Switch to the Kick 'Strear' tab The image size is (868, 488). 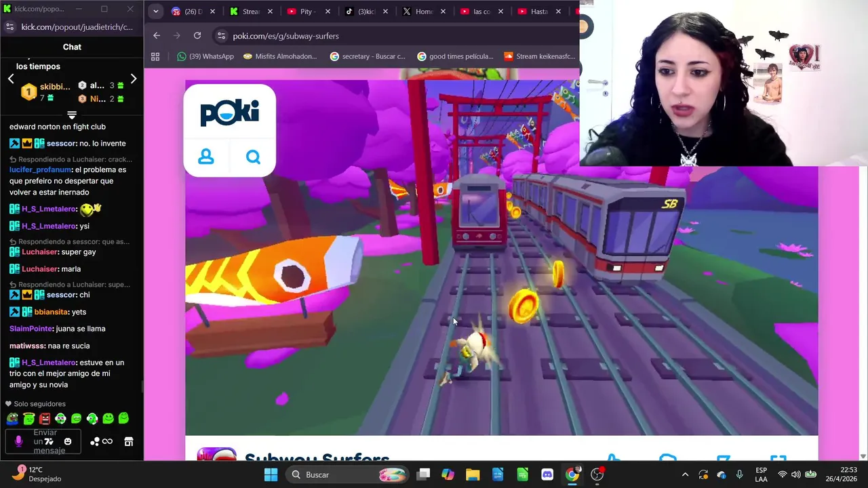coord(251,12)
